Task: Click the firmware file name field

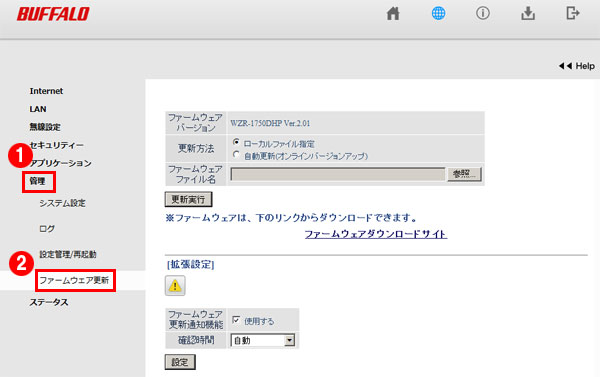Action: 338,174
